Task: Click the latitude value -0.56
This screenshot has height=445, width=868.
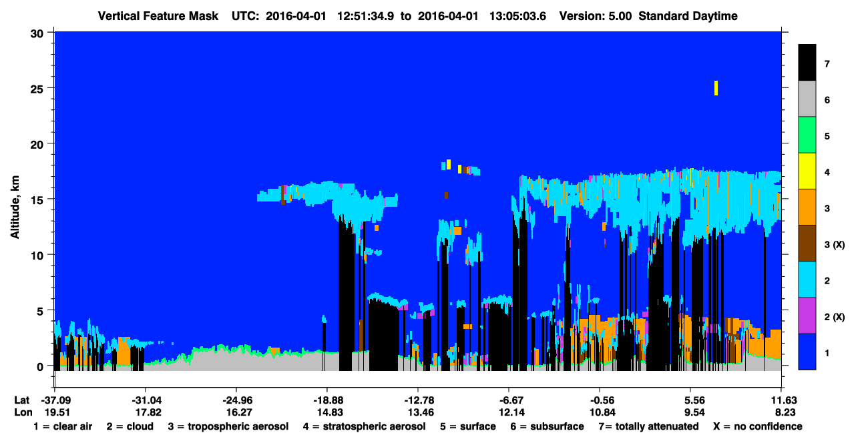Action: 600,400
